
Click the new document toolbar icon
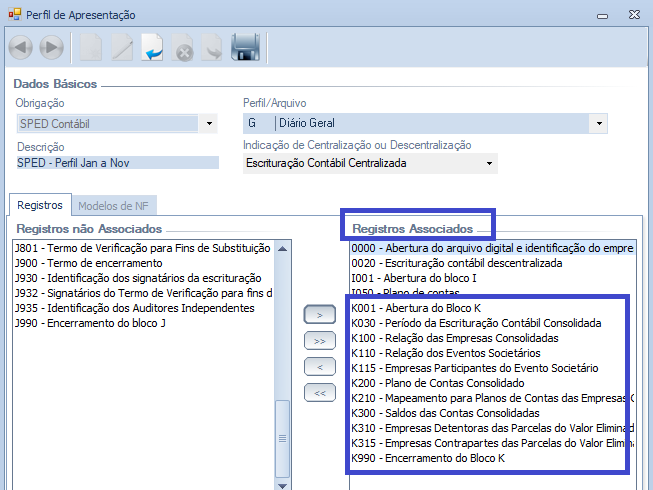point(91,47)
